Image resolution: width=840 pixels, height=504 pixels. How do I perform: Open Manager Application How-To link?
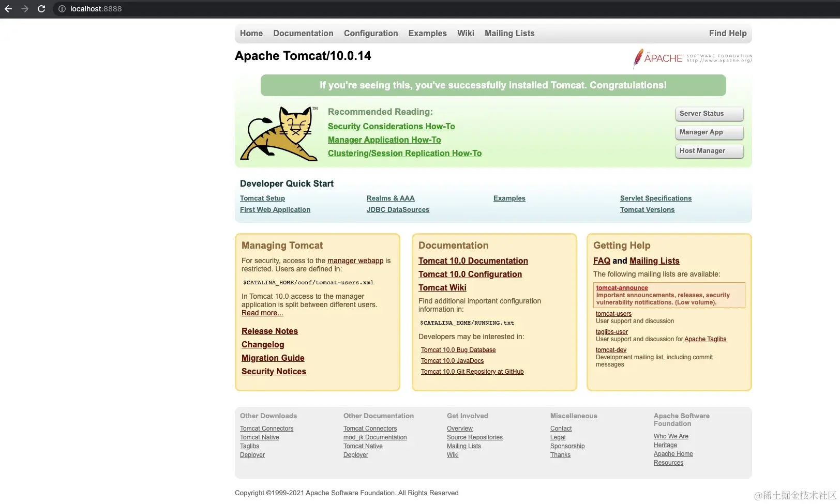point(384,140)
